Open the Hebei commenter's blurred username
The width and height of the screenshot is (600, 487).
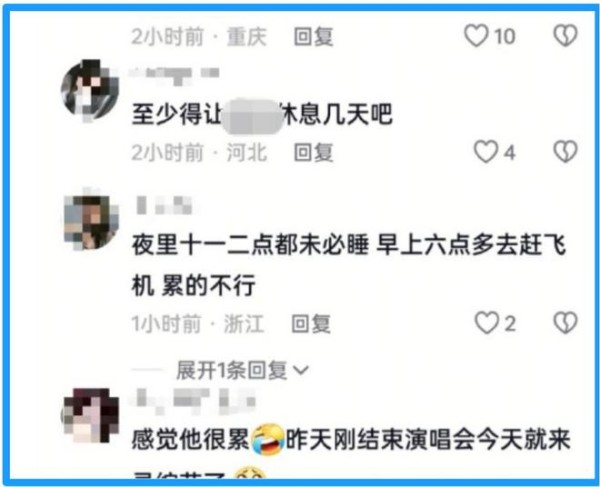tap(175, 74)
